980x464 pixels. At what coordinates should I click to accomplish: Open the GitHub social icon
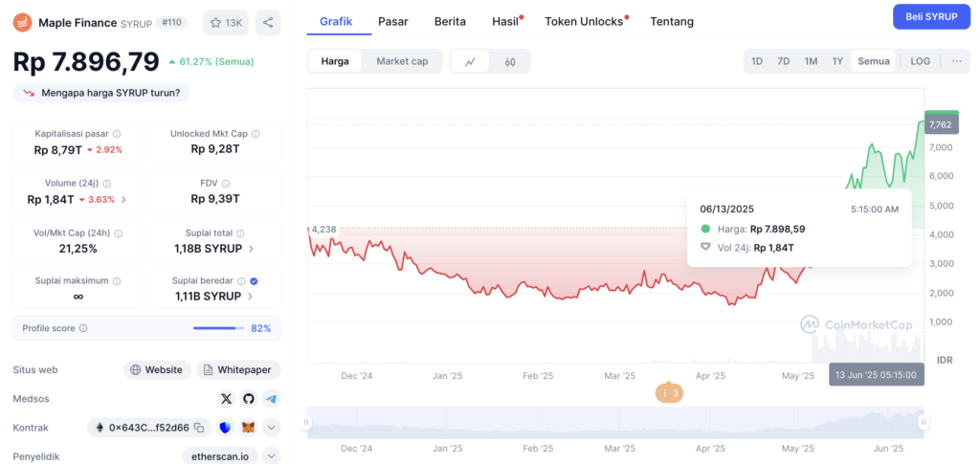248,398
